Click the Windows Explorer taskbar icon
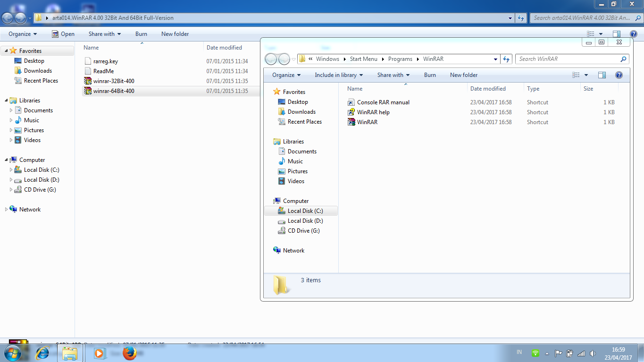644x362 pixels. coord(70,353)
